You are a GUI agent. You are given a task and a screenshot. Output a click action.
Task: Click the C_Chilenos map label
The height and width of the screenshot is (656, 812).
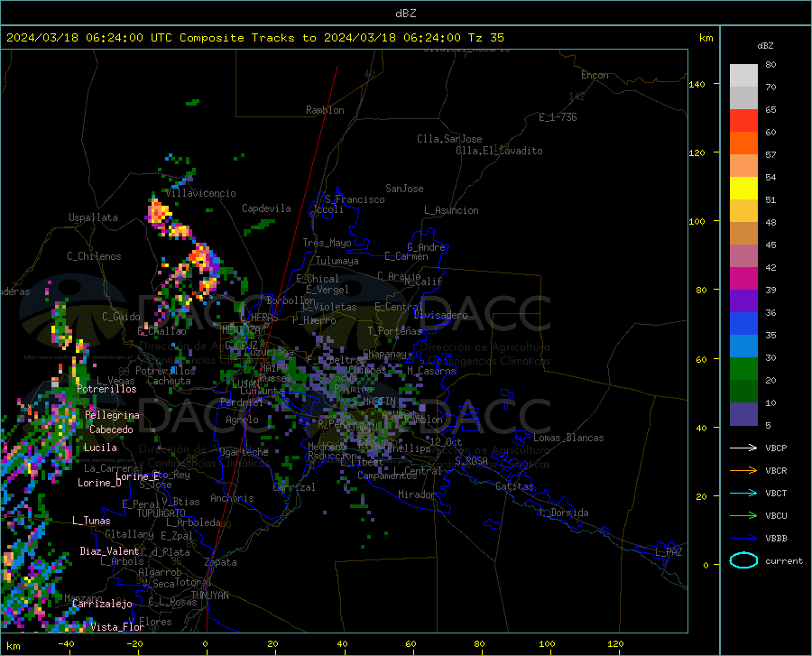point(94,256)
